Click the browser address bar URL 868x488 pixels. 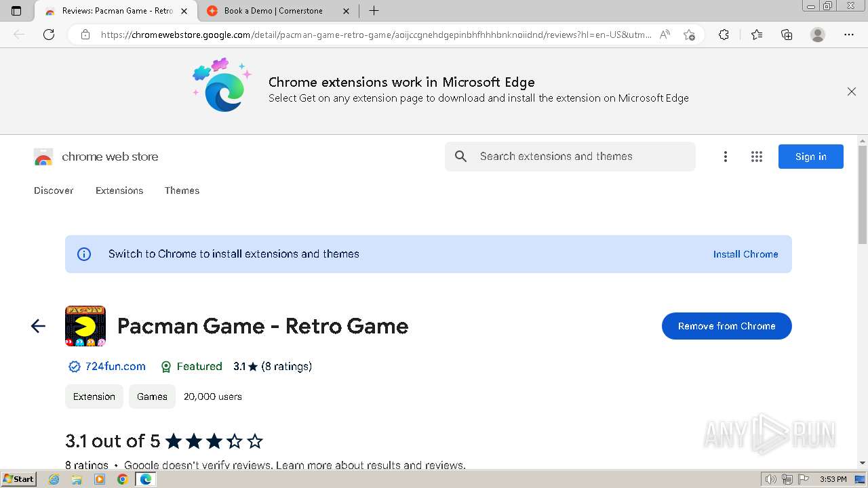[x=376, y=35]
